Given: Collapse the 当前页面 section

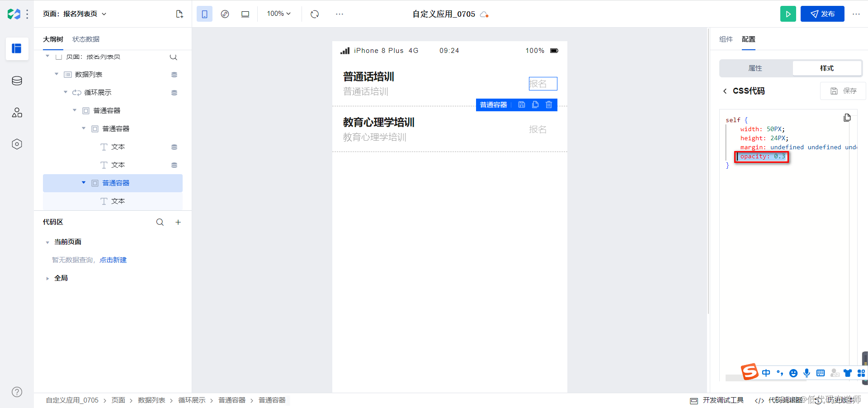Looking at the screenshot, I should [x=47, y=242].
